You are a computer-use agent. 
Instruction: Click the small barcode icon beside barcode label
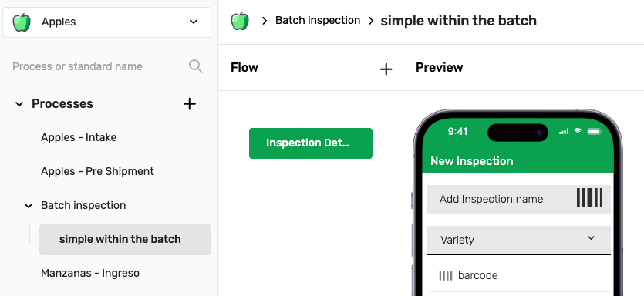click(x=446, y=275)
